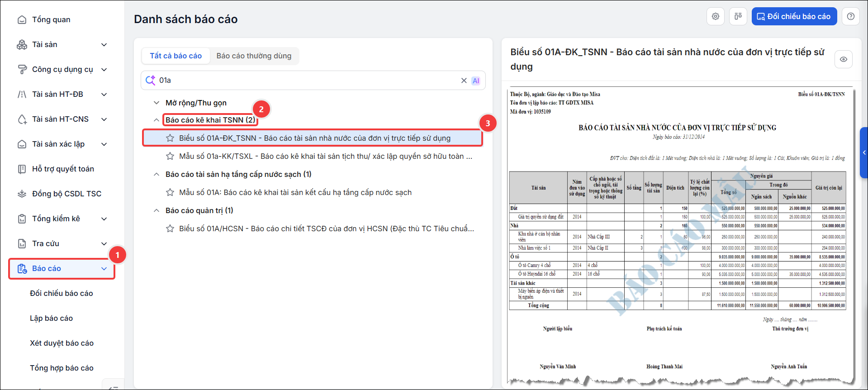Open help question mark icon
This screenshot has width=868, height=390.
851,16
